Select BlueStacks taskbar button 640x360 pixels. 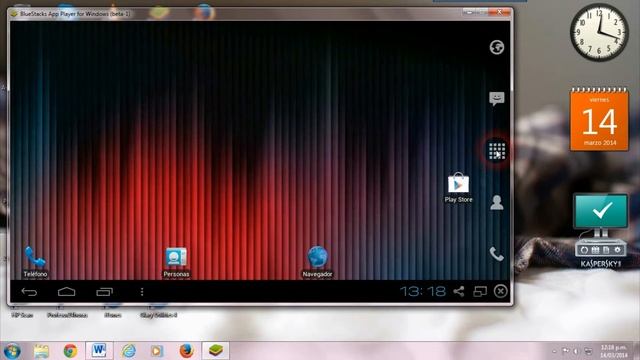pyautogui.click(x=216, y=351)
